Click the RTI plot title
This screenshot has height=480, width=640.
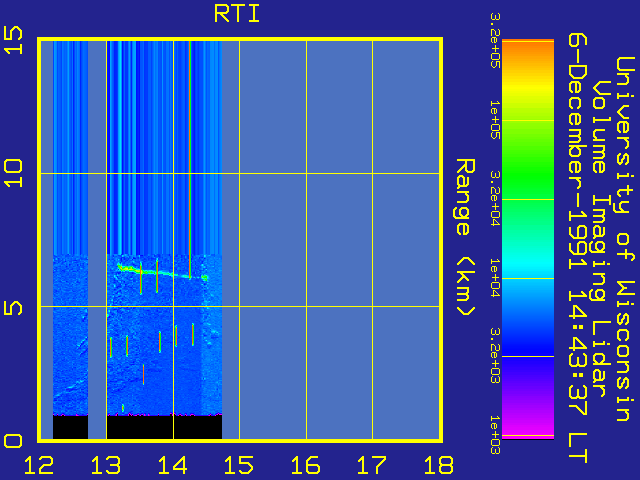[x=237, y=14]
